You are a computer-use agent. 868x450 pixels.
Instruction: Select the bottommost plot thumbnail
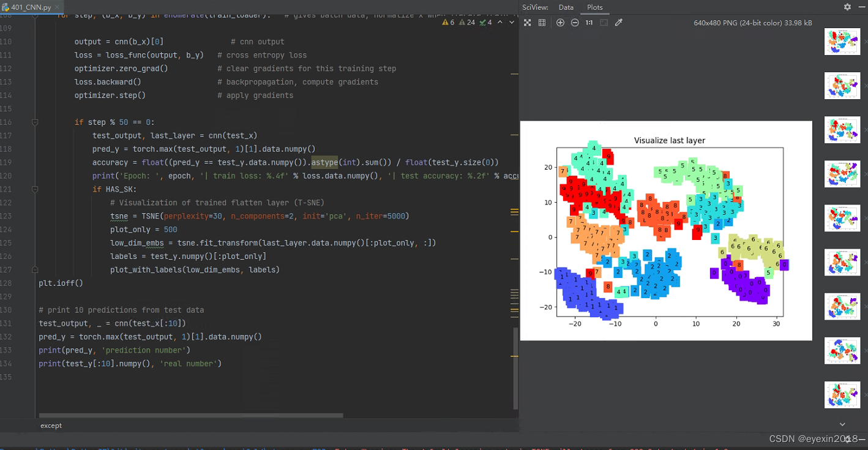(842, 395)
